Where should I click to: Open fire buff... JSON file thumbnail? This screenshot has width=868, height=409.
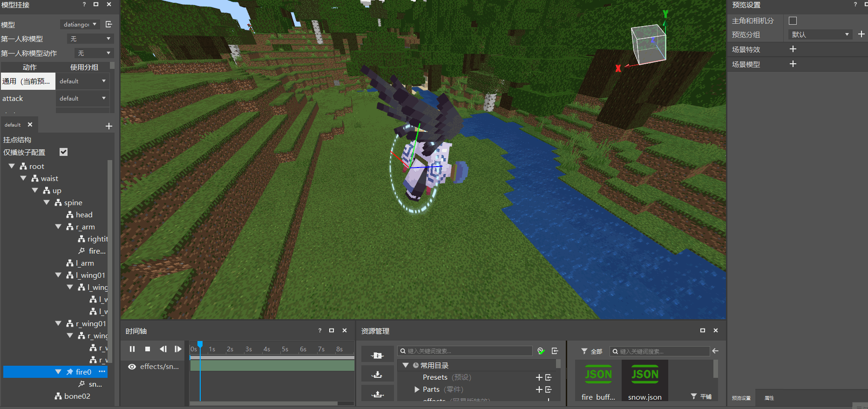[598, 381]
